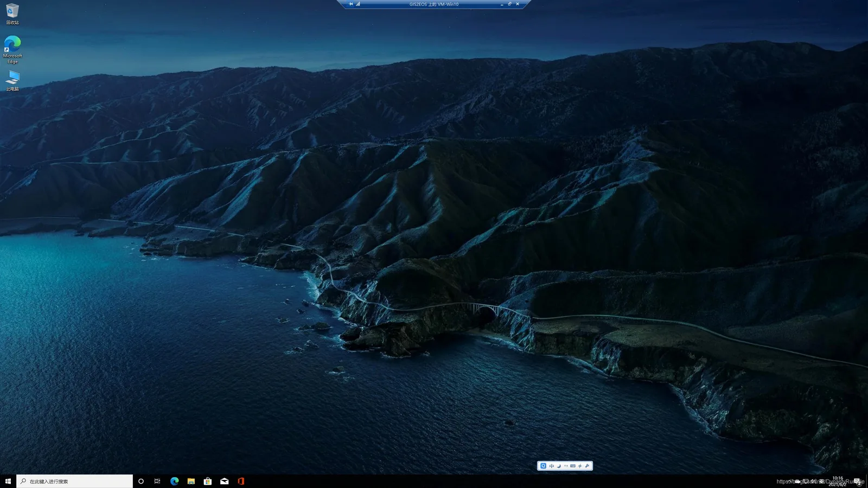Click the taskbar search box

point(74,481)
